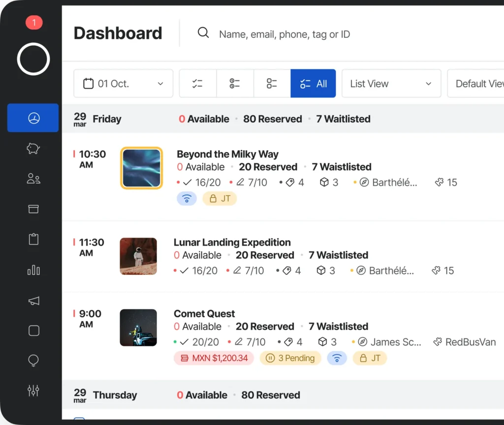The height and width of the screenshot is (425, 504).
Task: Click 7/10 count in Comet Quest row
Action: pyautogui.click(x=256, y=342)
